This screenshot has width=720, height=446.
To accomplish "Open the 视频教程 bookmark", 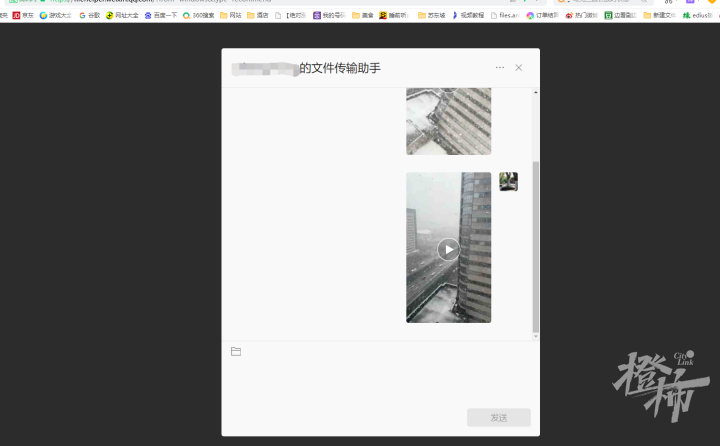I will pyautogui.click(x=467, y=15).
